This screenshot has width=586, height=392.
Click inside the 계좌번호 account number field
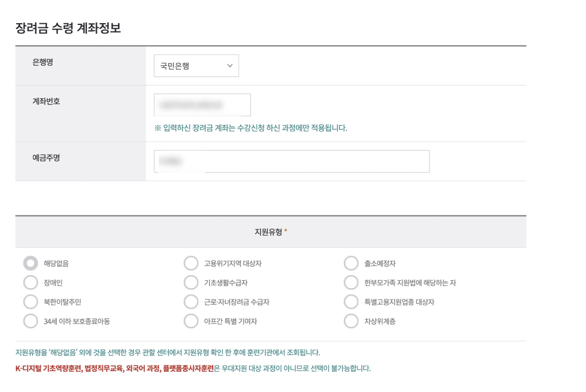pyautogui.click(x=202, y=105)
